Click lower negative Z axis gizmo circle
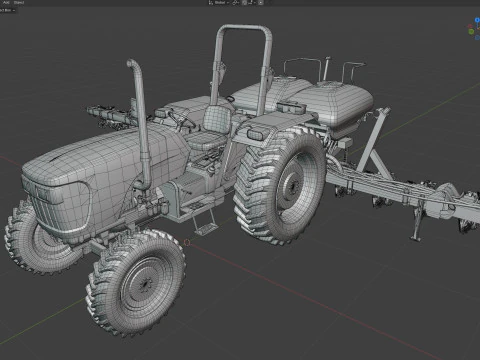The height and width of the screenshot is (360, 480). [x=477, y=38]
